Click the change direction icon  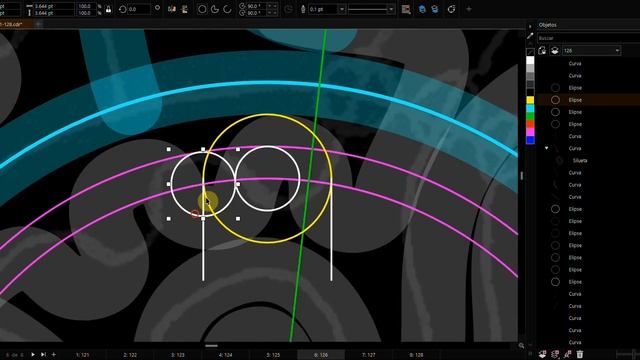[x=289, y=9]
